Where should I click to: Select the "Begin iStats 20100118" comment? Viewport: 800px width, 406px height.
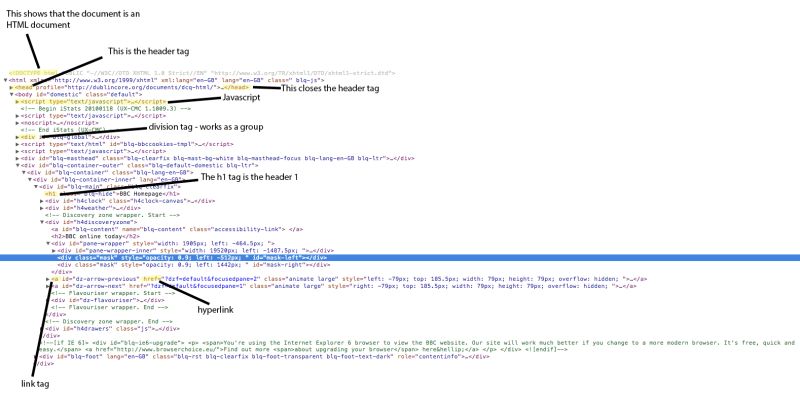point(106,109)
